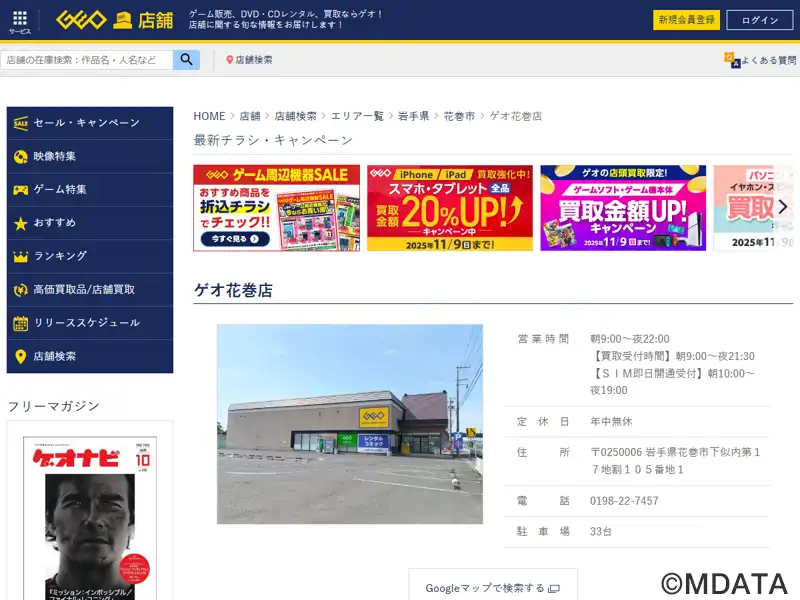
Task: Click the SALE tag icon in sidebar
Action: pos(20,123)
